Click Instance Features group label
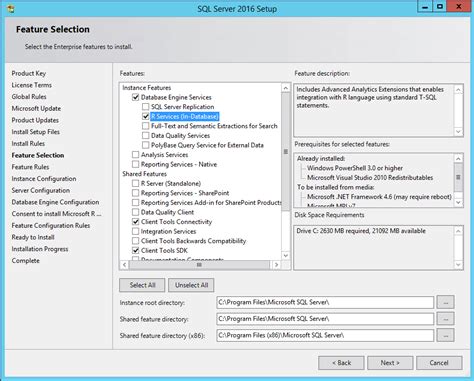 tap(147, 88)
